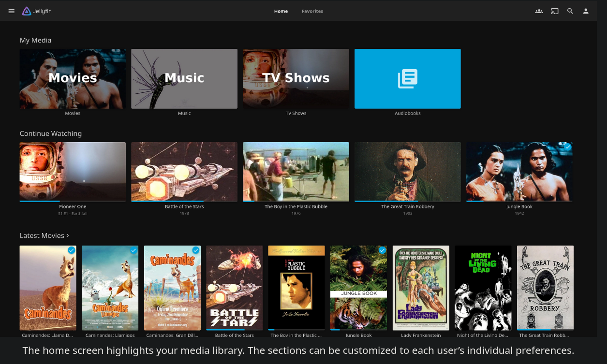Open the Music library card image
This screenshot has width=607, height=364.
[x=184, y=79]
